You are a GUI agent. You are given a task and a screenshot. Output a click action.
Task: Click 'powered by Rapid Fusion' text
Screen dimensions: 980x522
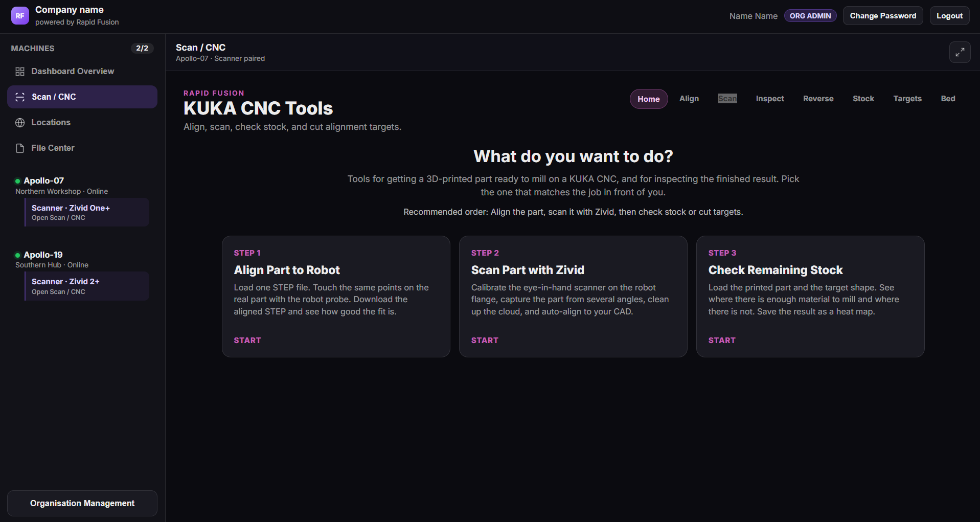click(x=77, y=22)
